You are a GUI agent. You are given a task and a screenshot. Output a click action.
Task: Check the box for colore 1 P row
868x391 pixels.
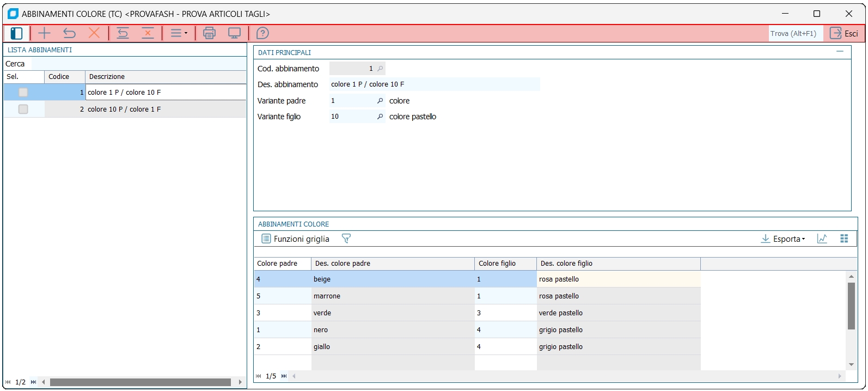tap(23, 93)
